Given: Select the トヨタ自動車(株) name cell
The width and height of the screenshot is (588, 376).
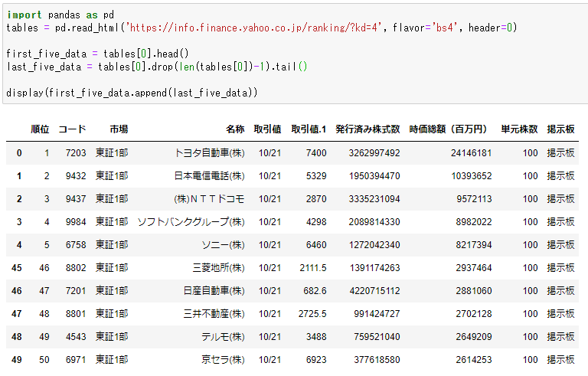Looking at the screenshot, I should click(x=210, y=153).
